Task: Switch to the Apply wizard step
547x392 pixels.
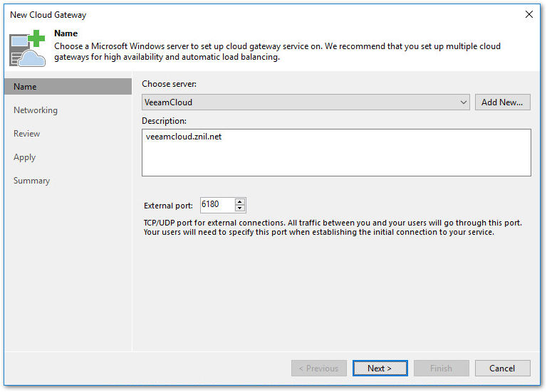Action: click(x=25, y=157)
